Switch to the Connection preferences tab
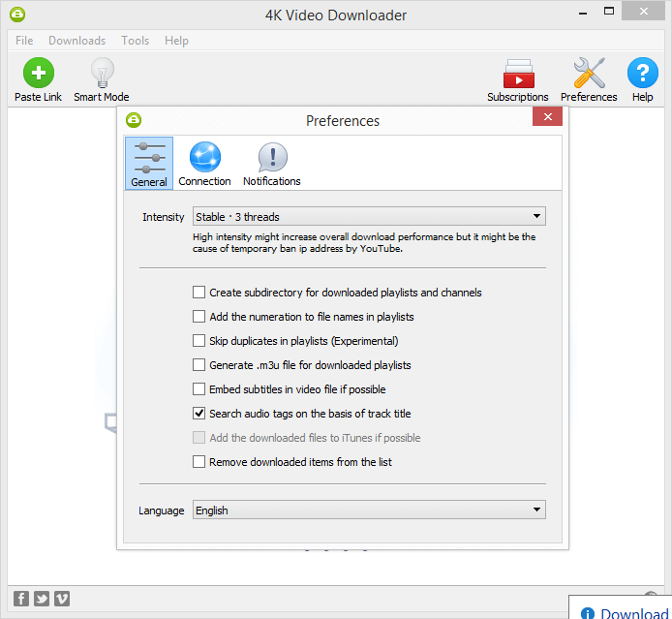Viewport: 672px width, 619px height. [x=205, y=164]
